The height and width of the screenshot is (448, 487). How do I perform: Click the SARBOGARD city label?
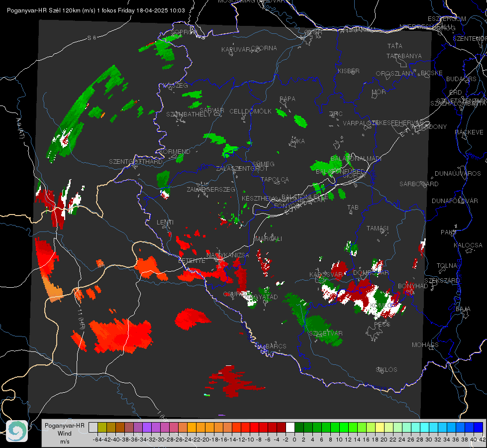pyautogui.click(x=419, y=184)
